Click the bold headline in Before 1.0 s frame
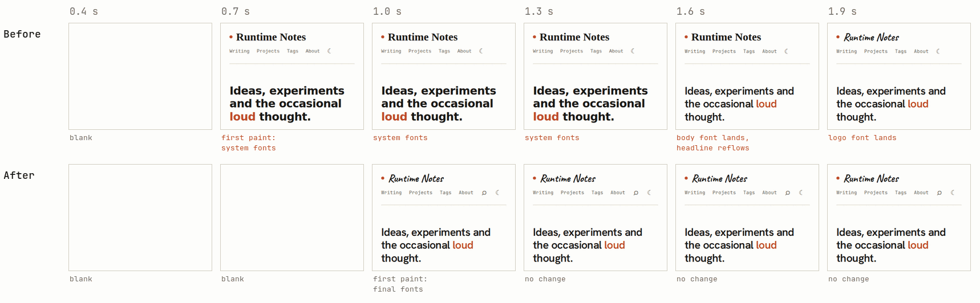The height and width of the screenshot is (303, 980). point(439,104)
